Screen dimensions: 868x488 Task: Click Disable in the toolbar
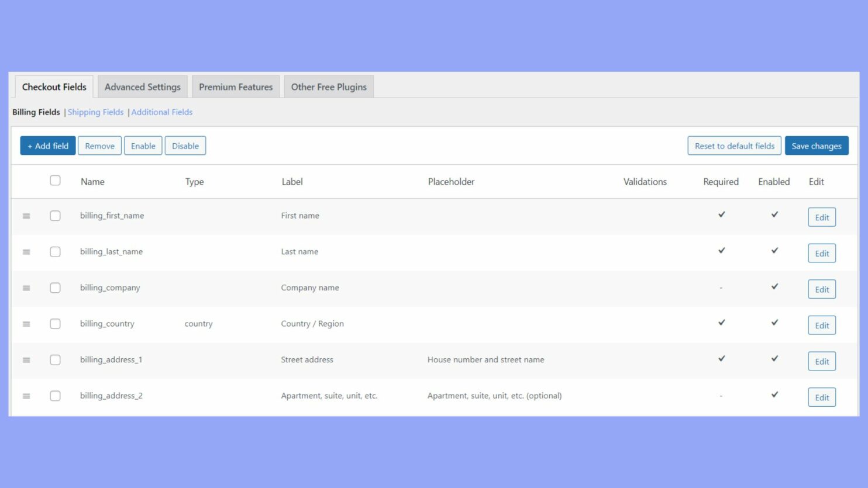tap(185, 146)
